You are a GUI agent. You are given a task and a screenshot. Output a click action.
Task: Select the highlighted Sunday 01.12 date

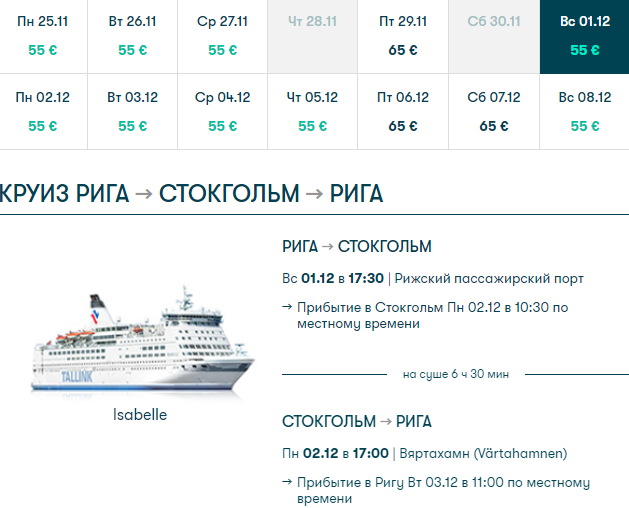point(584,35)
